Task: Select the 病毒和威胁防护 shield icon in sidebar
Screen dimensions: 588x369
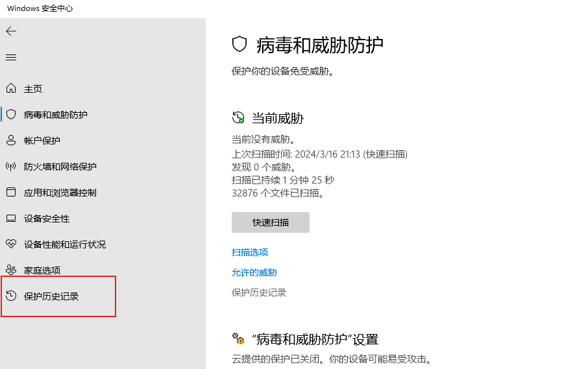Action: coord(11,114)
